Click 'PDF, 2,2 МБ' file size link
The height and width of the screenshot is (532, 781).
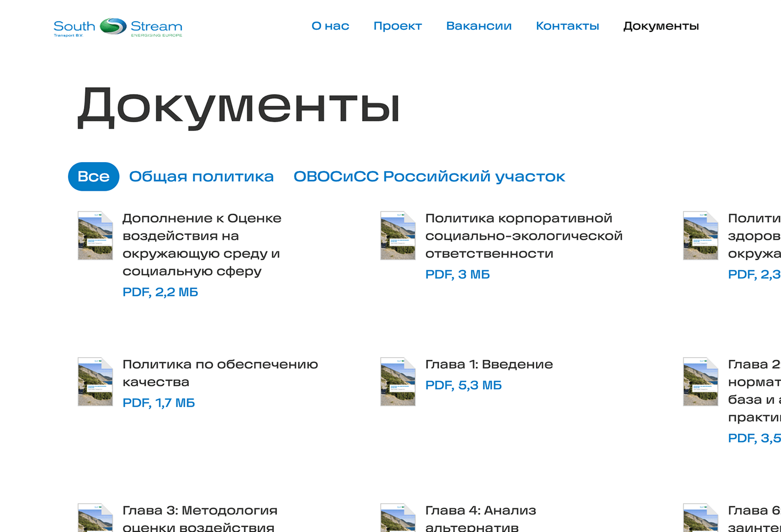(x=160, y=292)
